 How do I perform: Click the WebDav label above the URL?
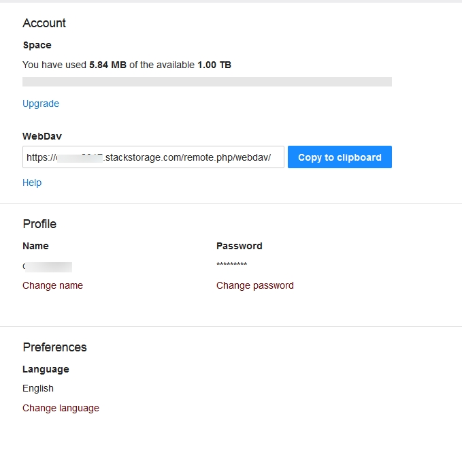[x=42, y=136]
